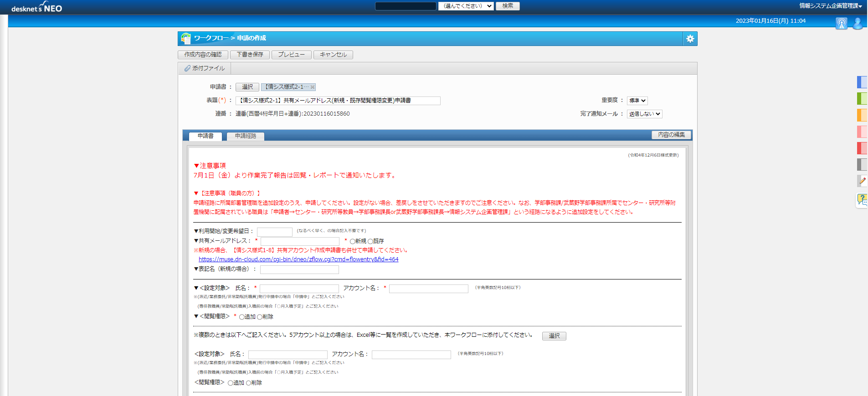The height and width of the screenshot is (396, 868).
Task: Click the 表題 title input field
Action: (338, 101)
